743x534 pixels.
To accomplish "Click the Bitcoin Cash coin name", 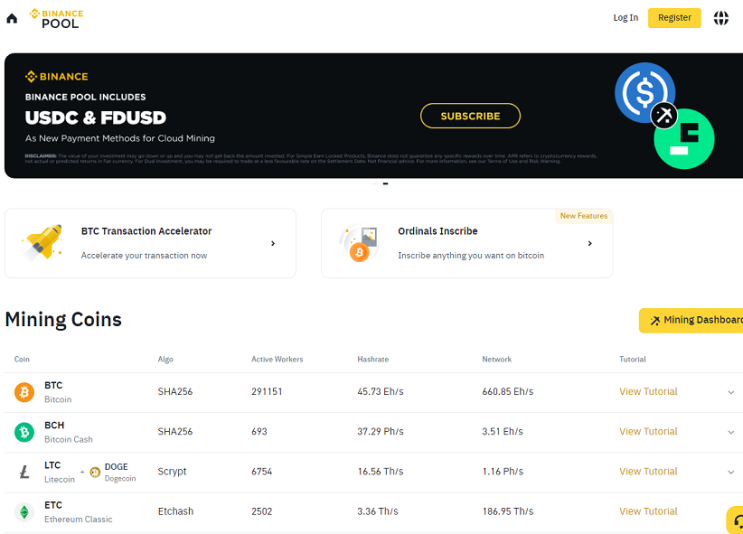I will click(x=68, y=439).
